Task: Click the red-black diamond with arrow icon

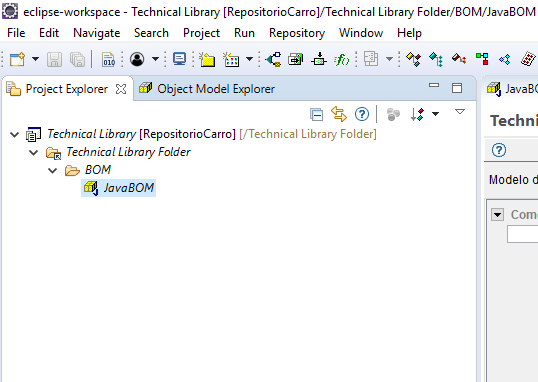Action: pyautogui.click(x=459, y=59)
